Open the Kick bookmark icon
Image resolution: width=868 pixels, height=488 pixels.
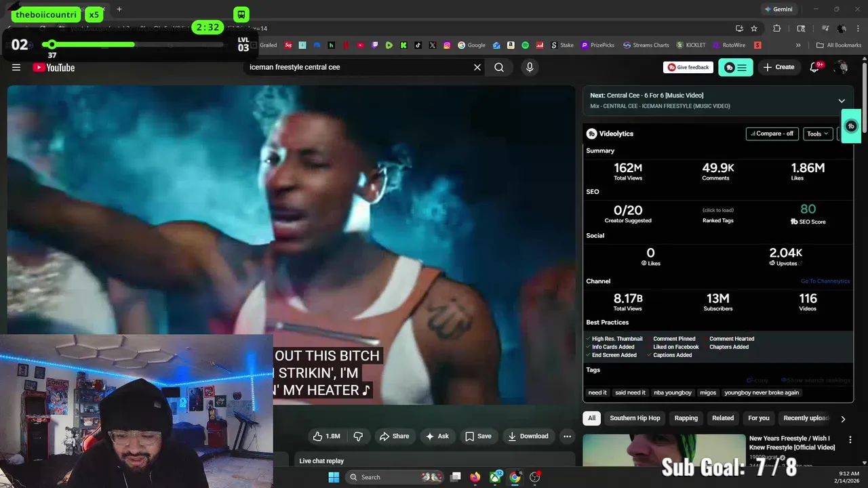click(403, 45)
